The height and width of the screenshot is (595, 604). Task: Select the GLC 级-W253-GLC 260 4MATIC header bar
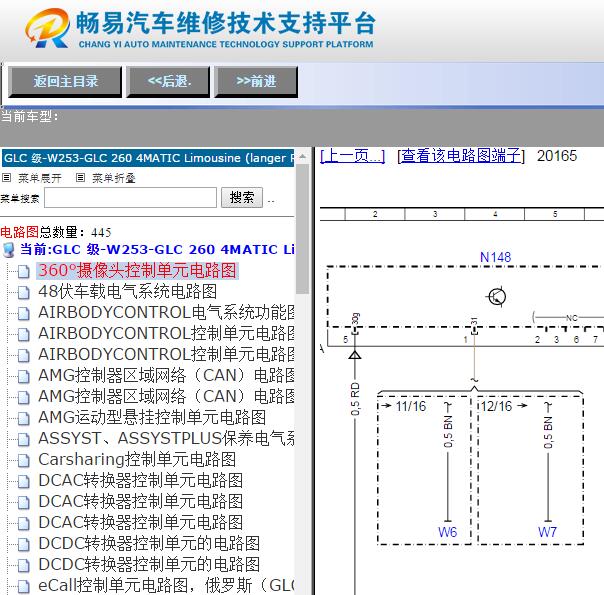[x=148, y=158]
